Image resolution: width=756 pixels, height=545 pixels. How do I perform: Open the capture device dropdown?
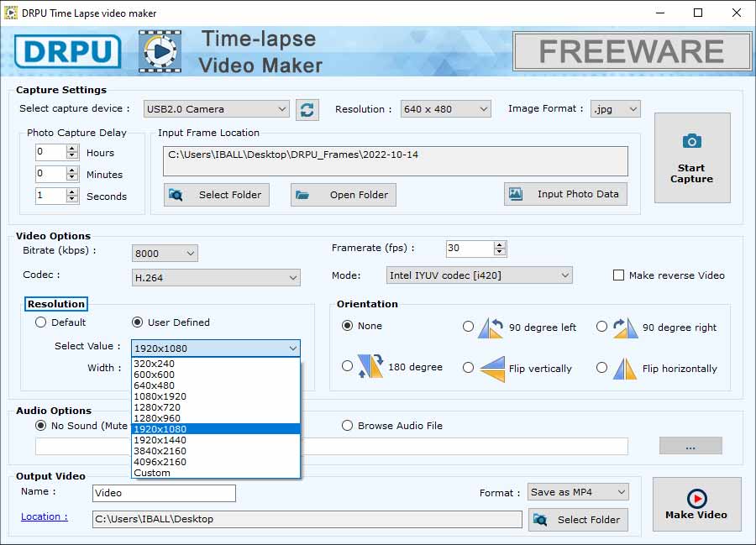coord(217,109)
